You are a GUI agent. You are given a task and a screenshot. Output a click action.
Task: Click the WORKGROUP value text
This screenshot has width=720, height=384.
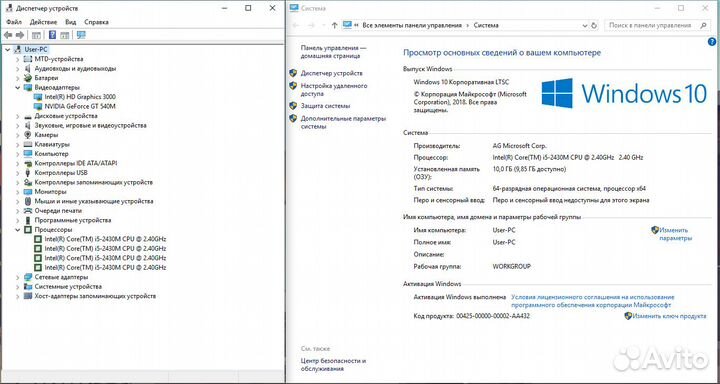point(511,266)
